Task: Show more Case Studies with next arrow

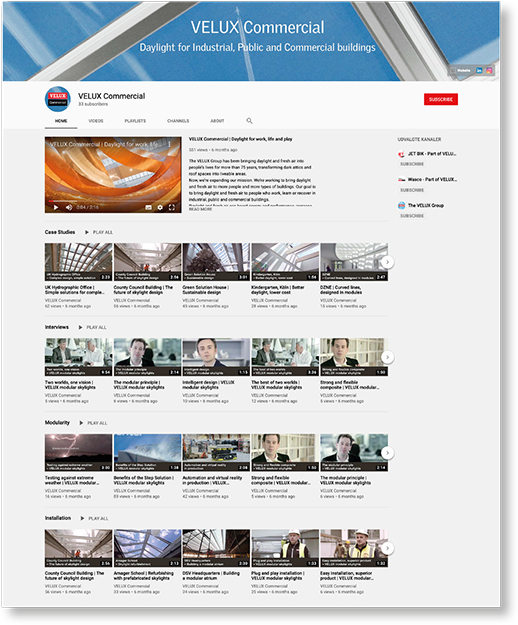Action: click(387, 262)
